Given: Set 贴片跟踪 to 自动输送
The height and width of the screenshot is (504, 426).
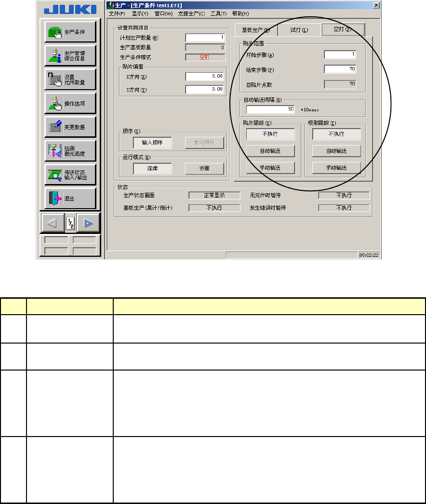Looking at the screenshot, I should [270, 151].
